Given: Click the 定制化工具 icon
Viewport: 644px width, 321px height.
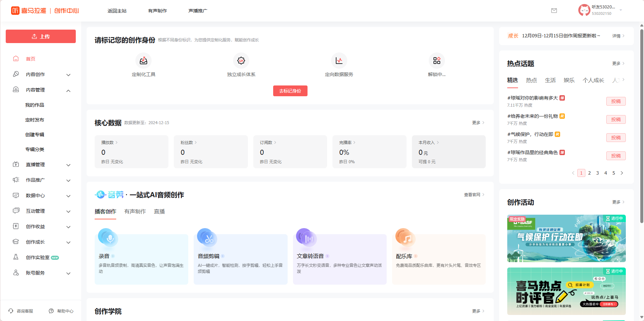Looking at the screenshot, I should pyautogui.click(x=143, y=61).
